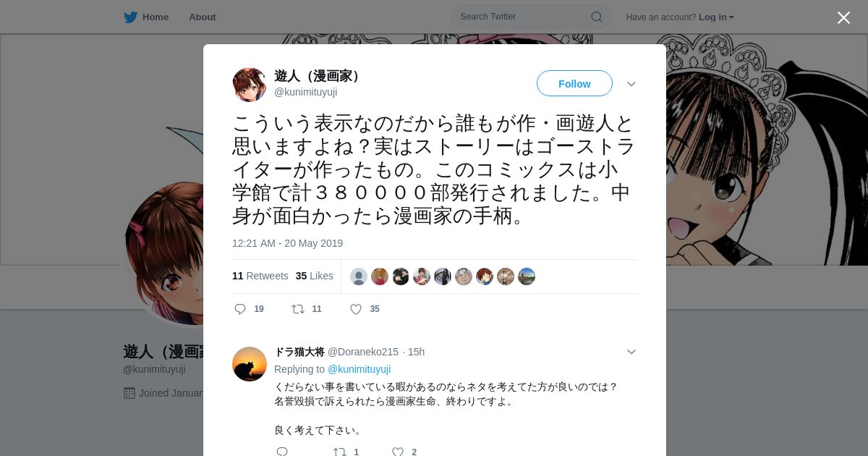Close the tweet overlay with the X
This screenshot has width=868, height=456.
pos(843,17)
